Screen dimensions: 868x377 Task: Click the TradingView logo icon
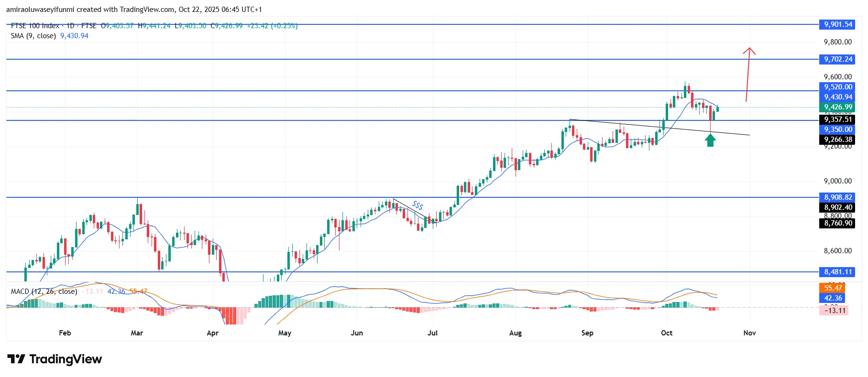[16, 359]
